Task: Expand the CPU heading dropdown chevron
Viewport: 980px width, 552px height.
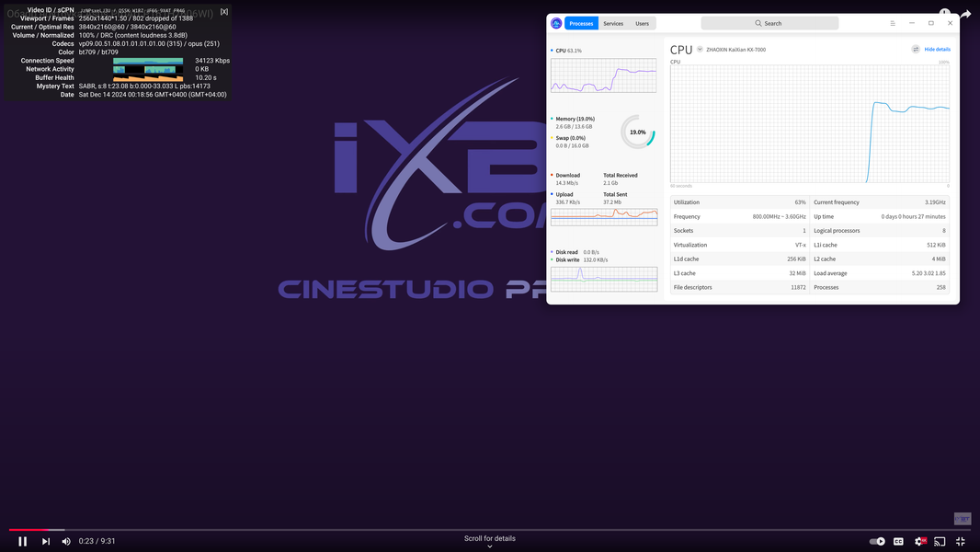Action: click(700, 50)
